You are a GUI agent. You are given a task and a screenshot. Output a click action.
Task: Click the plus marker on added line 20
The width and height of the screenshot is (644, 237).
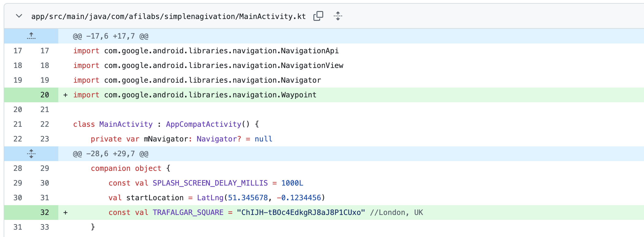click(65, 95)
